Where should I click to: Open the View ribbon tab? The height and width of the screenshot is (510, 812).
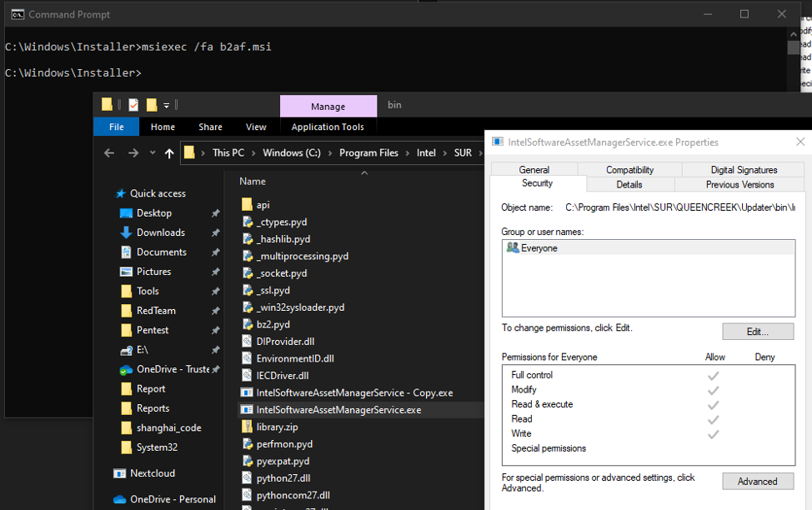[256, 127]
